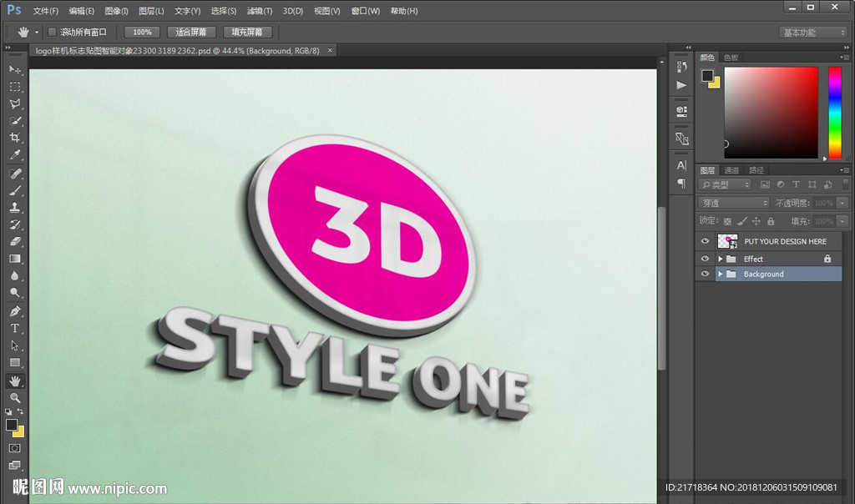Viewport: 855px width, 504px height.
Task: Switch to the Channels tab
Action: pyautogui.click(x=731, y=170)
